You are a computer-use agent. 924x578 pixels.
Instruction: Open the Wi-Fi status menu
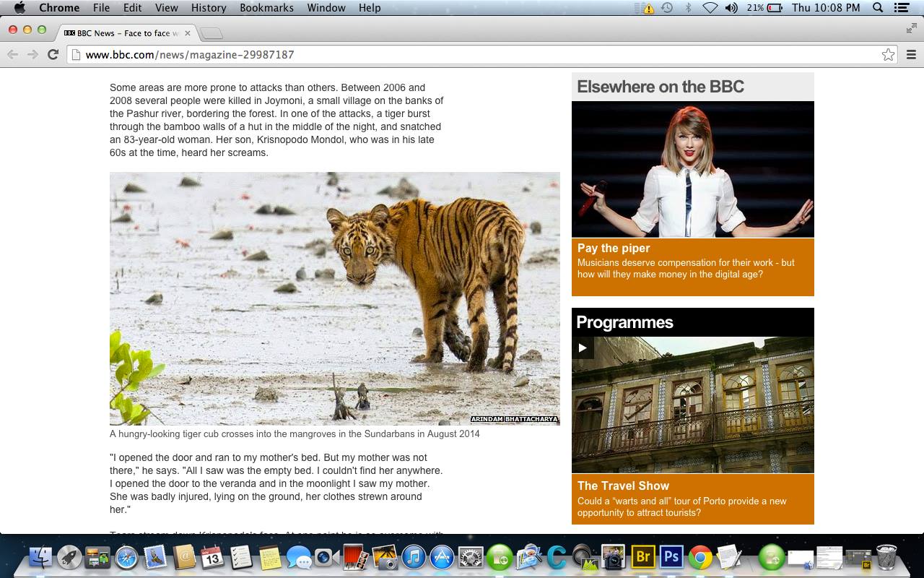[x=710, y=8]
